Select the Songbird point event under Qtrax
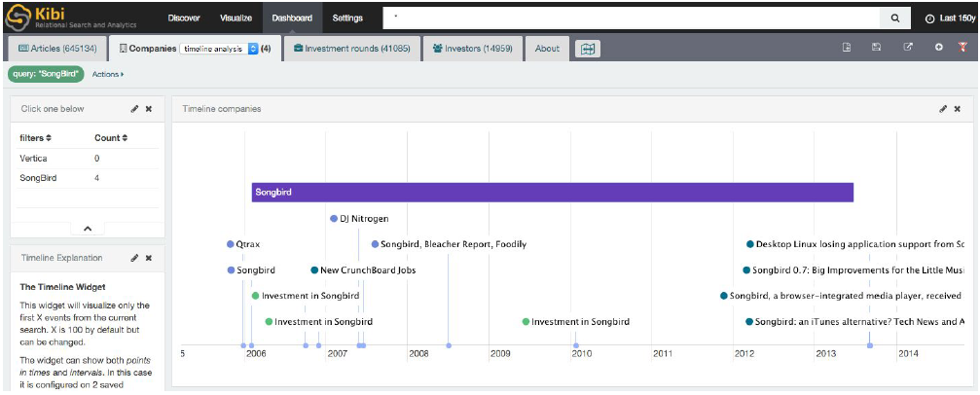The width and height of the screenshot is (980, 395). point(251,270)
